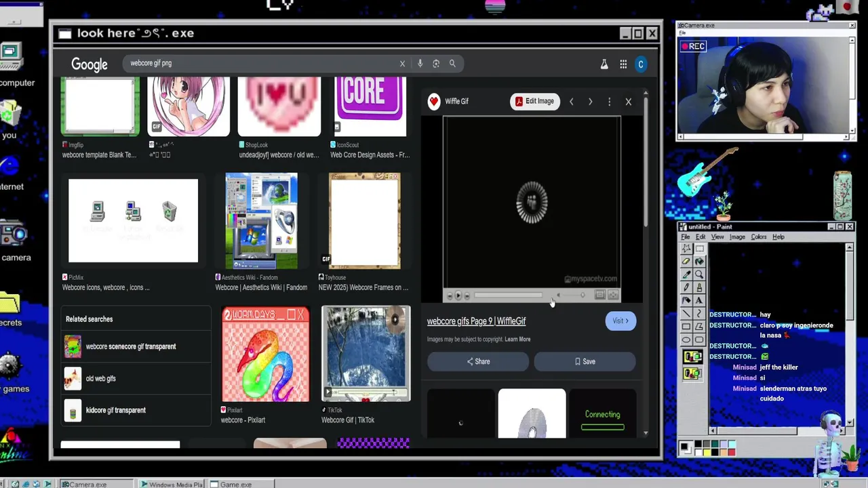This screenshot has width=868, height=488.
Task: Open the Help menu in Paint
Action: [x=778, y=237]
